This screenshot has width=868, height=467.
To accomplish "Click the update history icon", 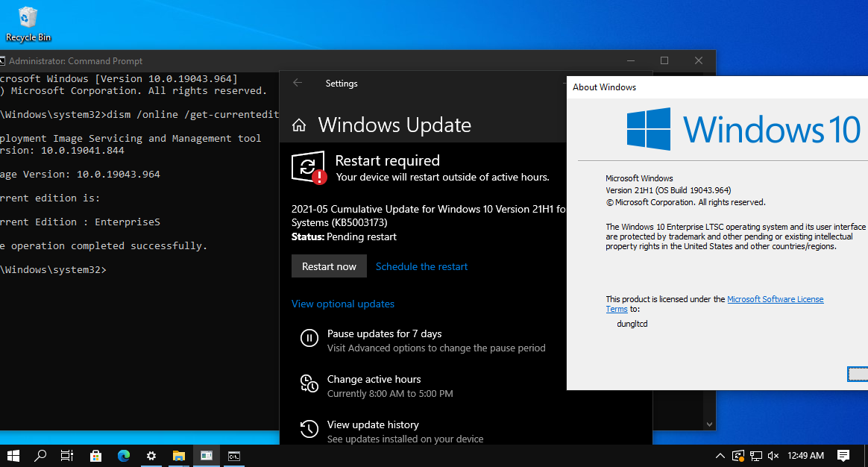I will (309, 429).
